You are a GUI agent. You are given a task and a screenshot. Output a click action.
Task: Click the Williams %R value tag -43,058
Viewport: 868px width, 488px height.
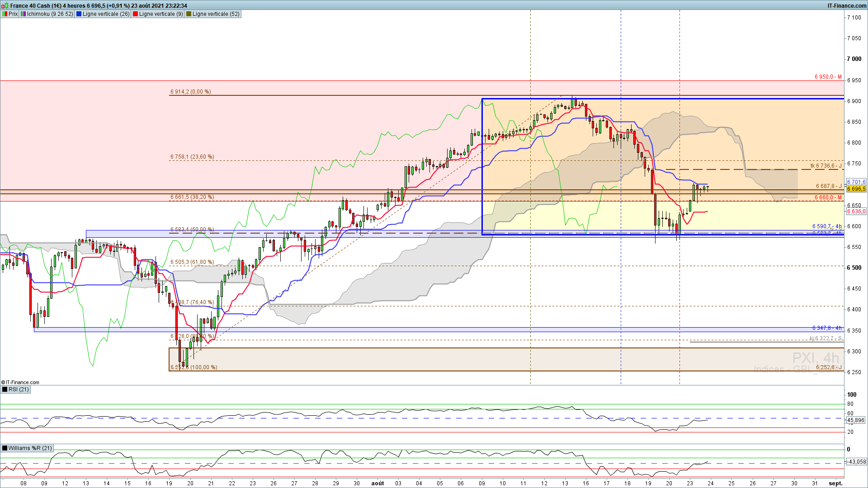[856, 462]
